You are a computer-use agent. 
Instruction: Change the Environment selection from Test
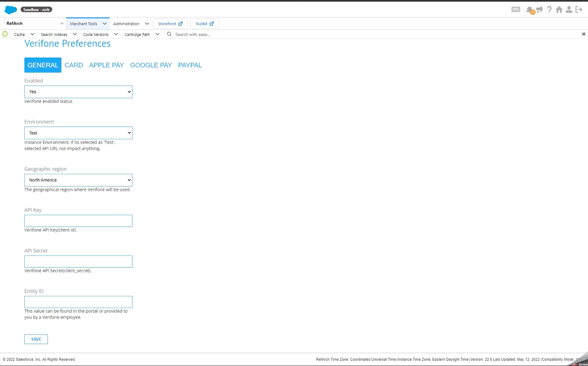(x=78, y=133)
